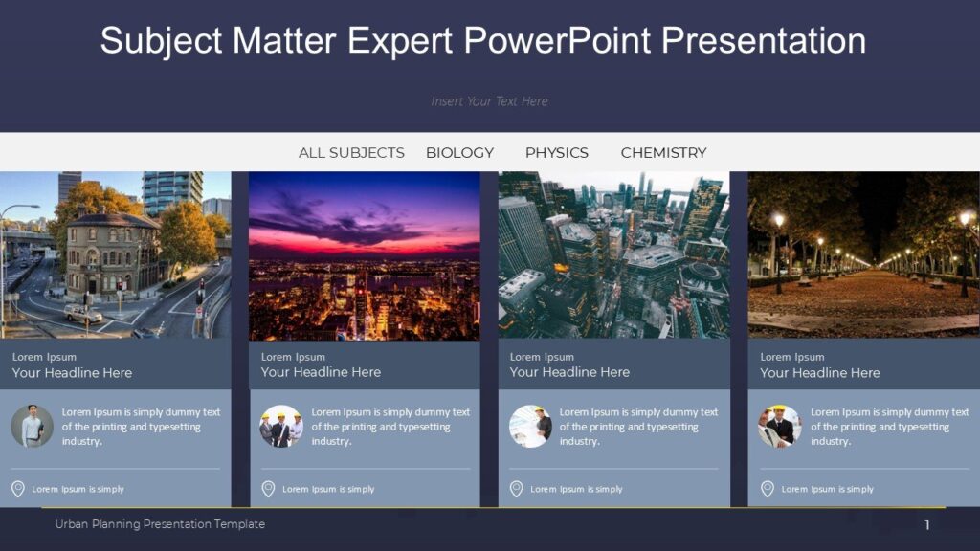
Task: Select CHEMISTRY from the navigation bar
Action: (x=664, y=152)
